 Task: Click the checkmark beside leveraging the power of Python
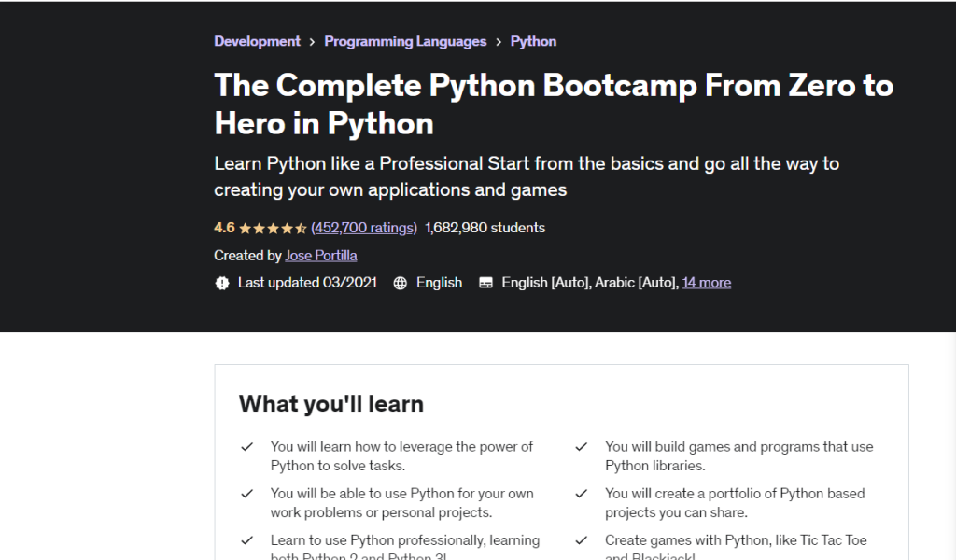(246, 446)
